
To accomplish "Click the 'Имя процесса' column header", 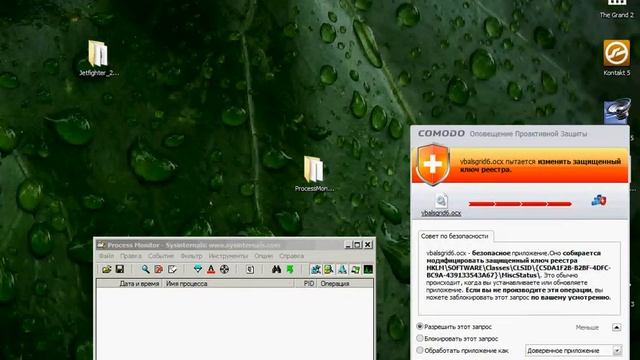I will click(x=228, y=283).
